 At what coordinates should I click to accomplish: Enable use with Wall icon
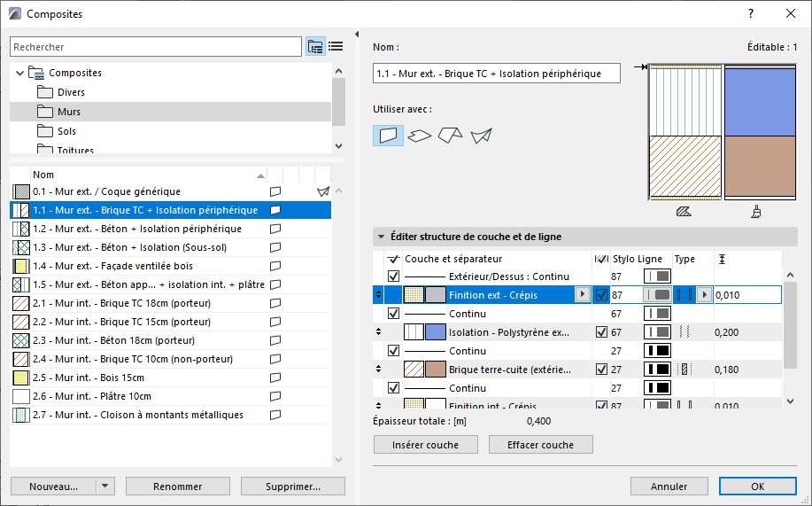388,136
